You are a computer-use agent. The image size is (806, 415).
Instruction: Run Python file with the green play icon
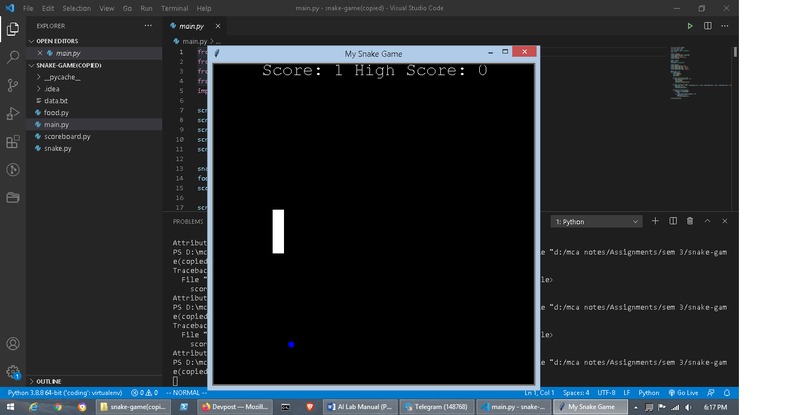point(690,26)
